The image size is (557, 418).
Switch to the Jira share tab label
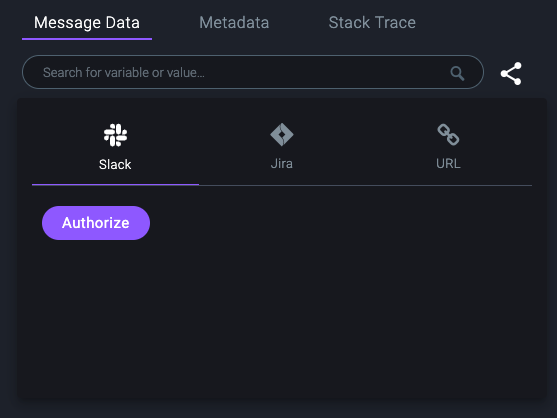282,164
